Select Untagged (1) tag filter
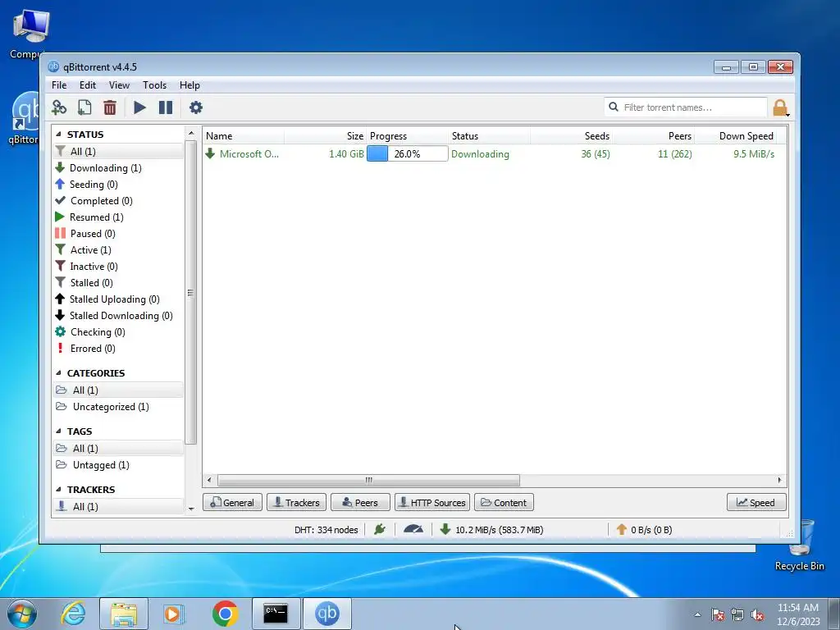840x630 pixels. click(x=118, y=465)
